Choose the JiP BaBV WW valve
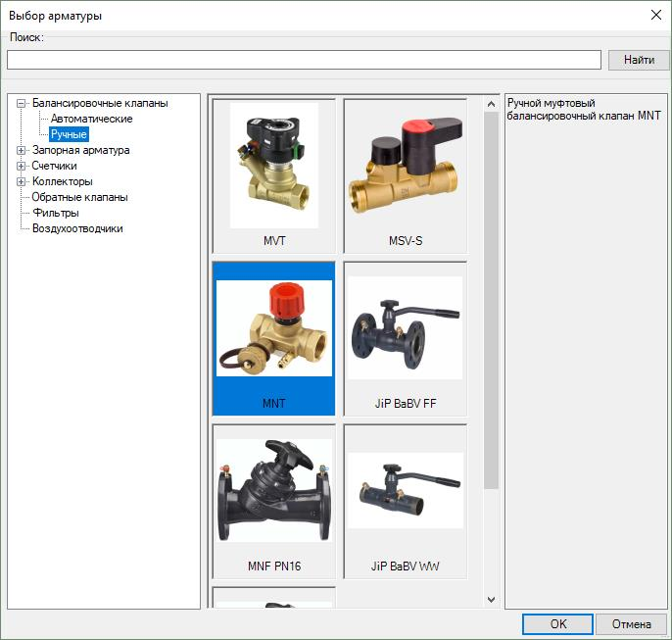Image resolution: width=672 pixels, height=640 pixels. pos(406,502)
